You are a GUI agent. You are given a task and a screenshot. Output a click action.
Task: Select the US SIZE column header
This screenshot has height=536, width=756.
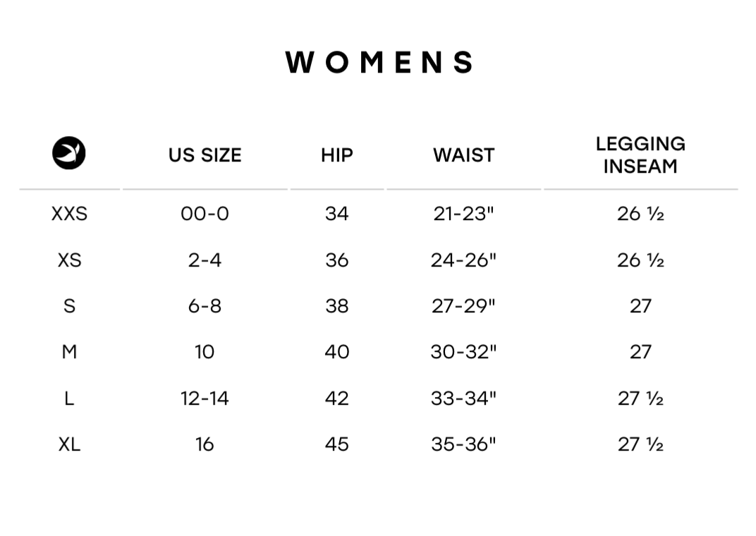coord(205,155)
